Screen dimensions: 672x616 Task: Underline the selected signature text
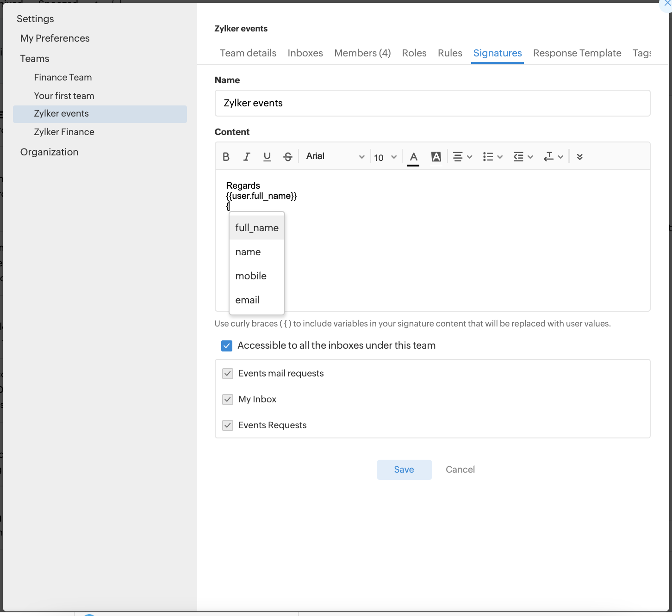(267, 157)
